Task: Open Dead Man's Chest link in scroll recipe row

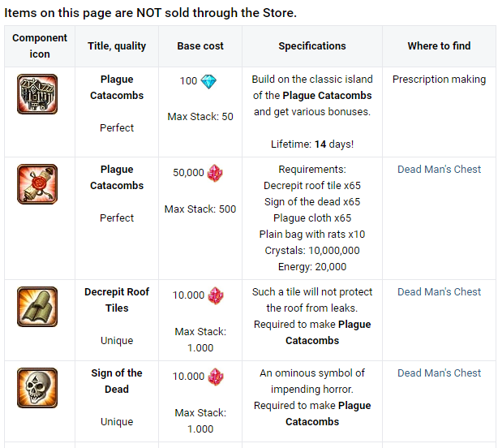Action: (x=439, y=170)
